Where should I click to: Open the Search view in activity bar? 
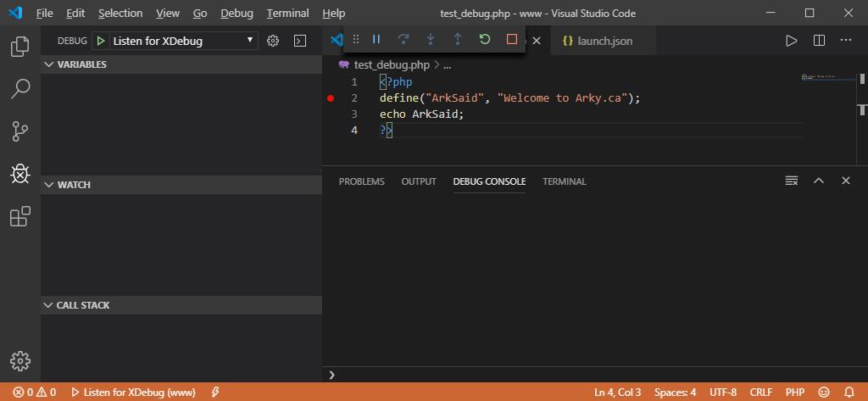pyautogui.click(x=20, y=89)
